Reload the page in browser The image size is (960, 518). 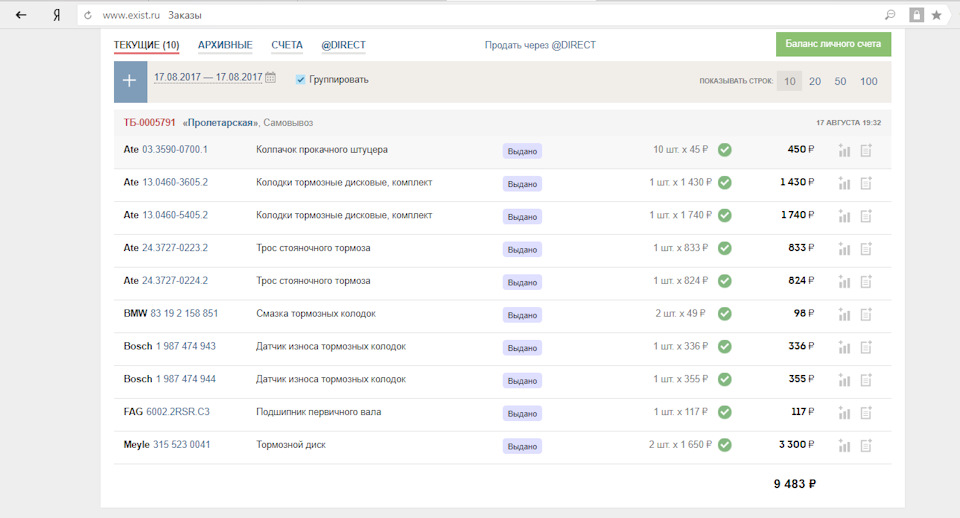pyautogui.click(x=88, y=15)
